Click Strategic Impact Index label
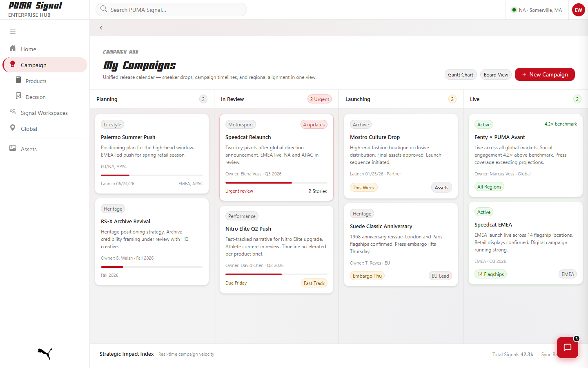Image resolution: width=588 pixels, height=368 pixels. click(127, 354)
